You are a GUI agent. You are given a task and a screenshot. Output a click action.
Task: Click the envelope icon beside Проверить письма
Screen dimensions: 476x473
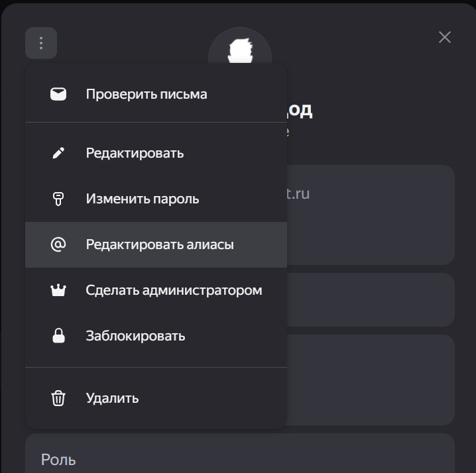58,94
